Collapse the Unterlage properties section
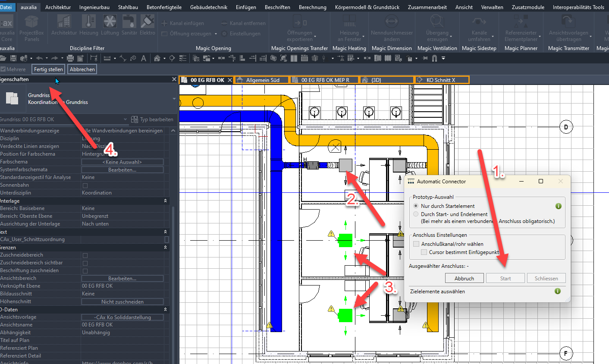 pyautogui.click(x=165, y=201)
